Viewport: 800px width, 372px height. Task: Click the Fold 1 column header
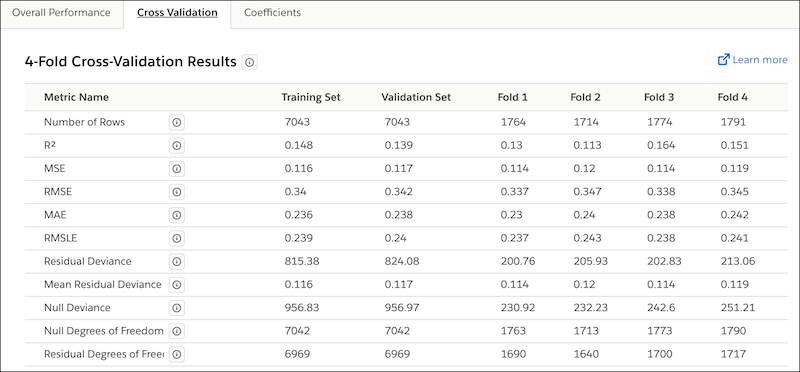pyautogui.click(x=513, y=97)
